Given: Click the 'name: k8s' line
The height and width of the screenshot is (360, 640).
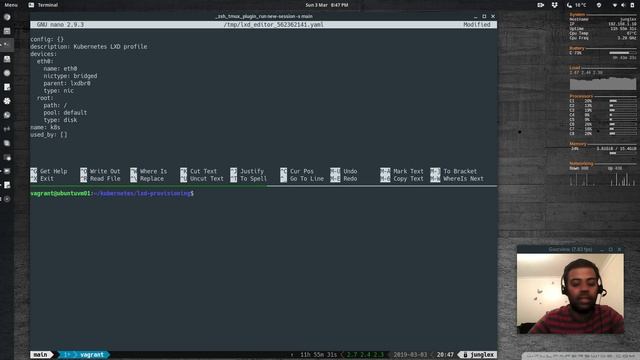Looking at the screenshot, I should point(45,127).
